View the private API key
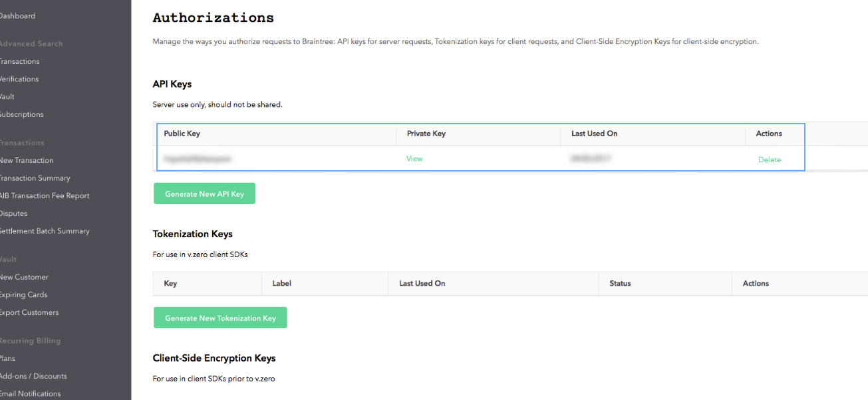Image resolution: width=868 pixels, height=400 pixels. [x=414, y=159]
